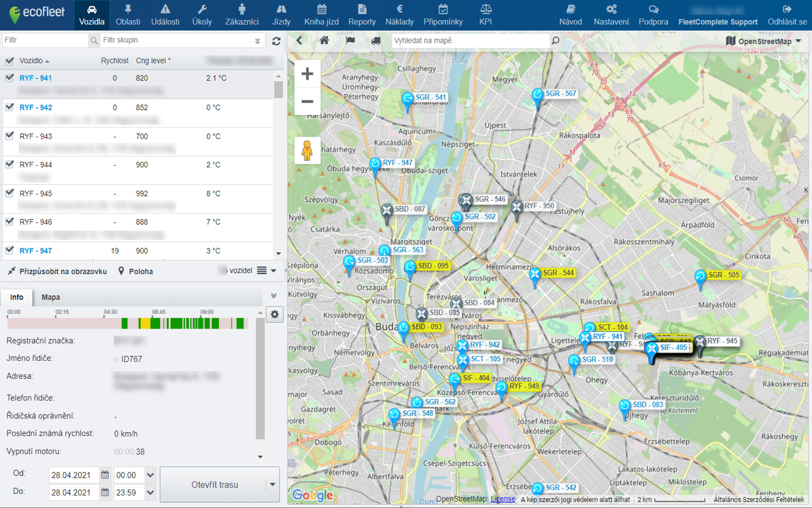Open FleetComplete Support

717,21
